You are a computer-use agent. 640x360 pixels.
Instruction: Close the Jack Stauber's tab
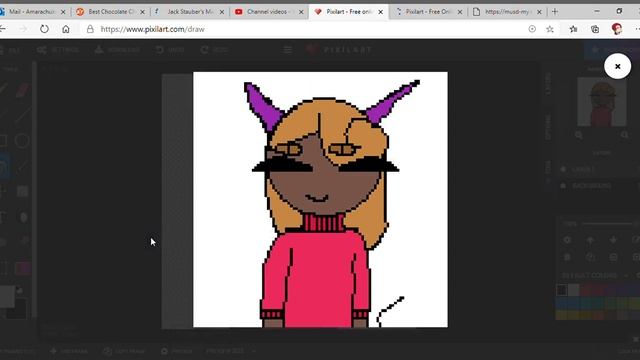222,12
